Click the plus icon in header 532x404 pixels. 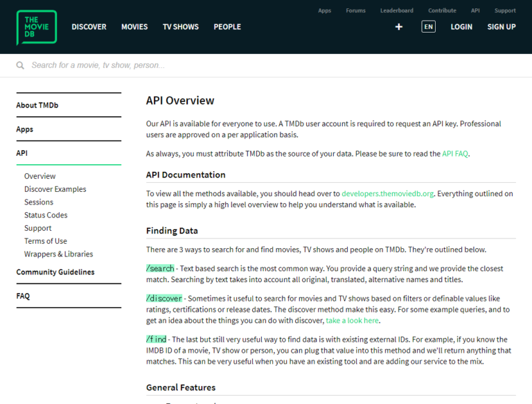point(399,27)
